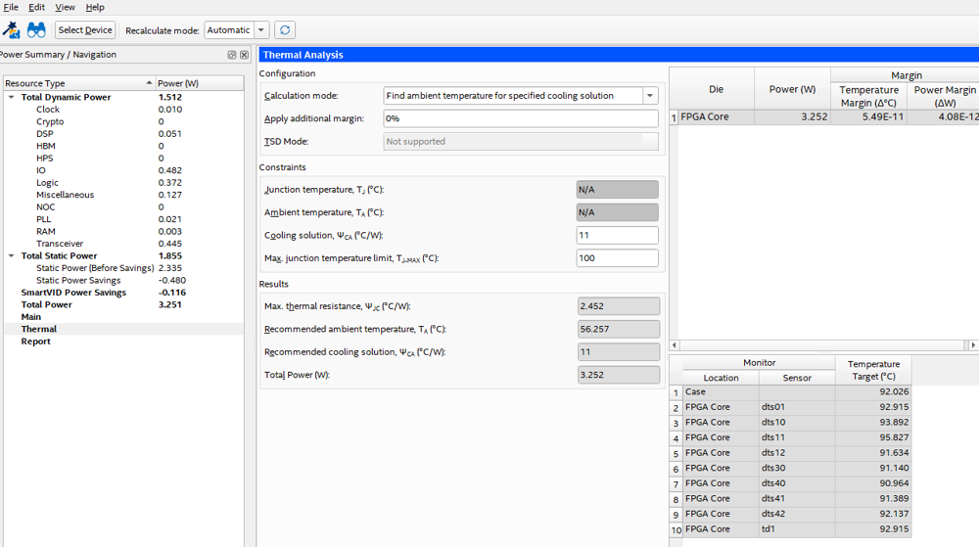
Task: Select the Crypto resource row
Action: (x=123, y=121)
